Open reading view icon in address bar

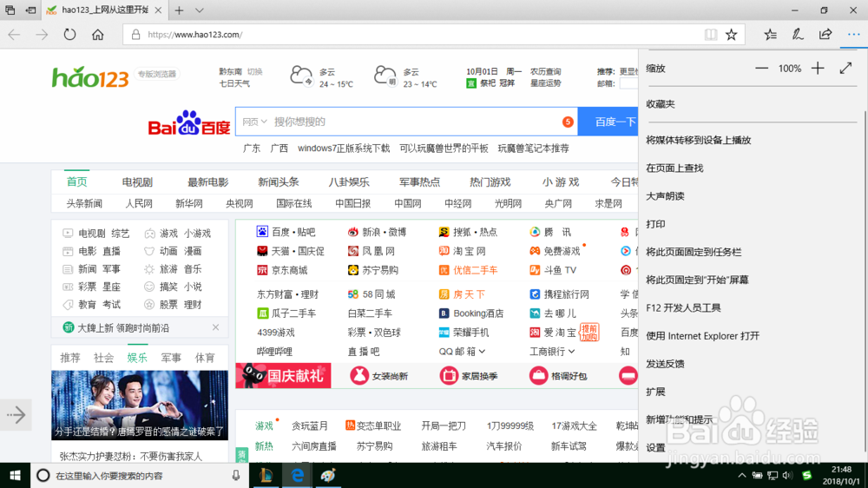pos(711,35)
